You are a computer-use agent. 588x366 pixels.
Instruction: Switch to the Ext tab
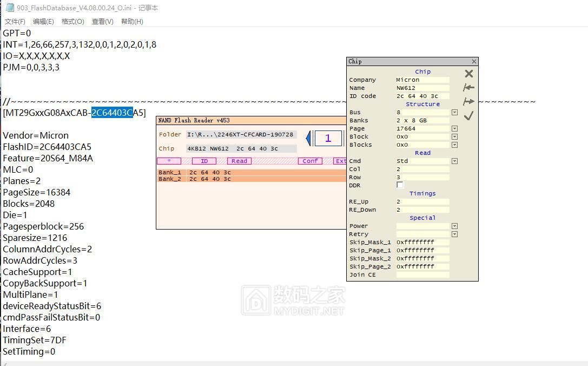[340, 161]
